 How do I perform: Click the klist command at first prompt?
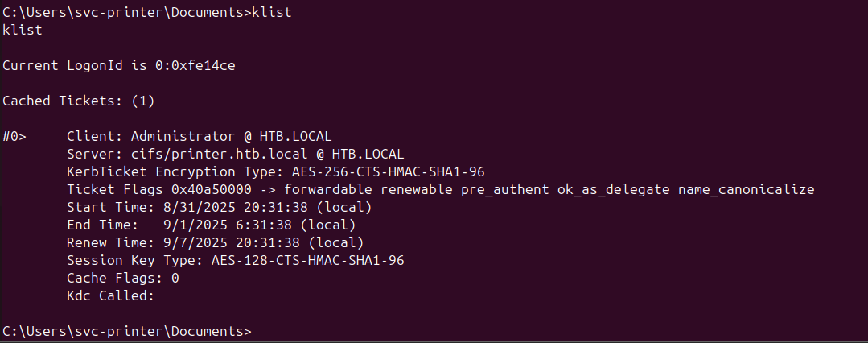[x=271, y=12]
